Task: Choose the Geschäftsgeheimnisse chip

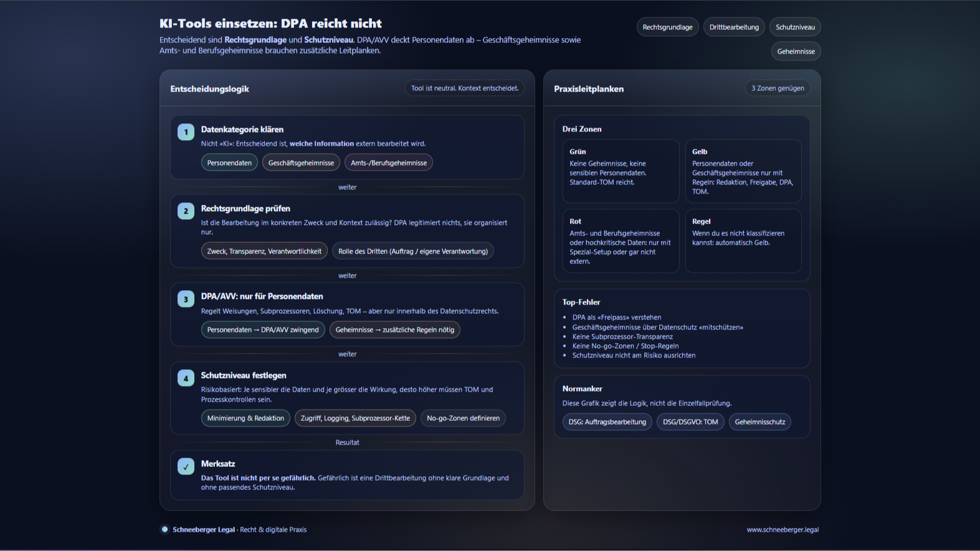Action: 301,162
